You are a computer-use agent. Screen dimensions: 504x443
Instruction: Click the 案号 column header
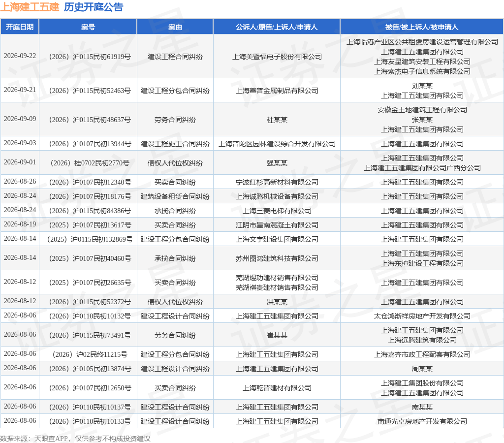[88, 27]
